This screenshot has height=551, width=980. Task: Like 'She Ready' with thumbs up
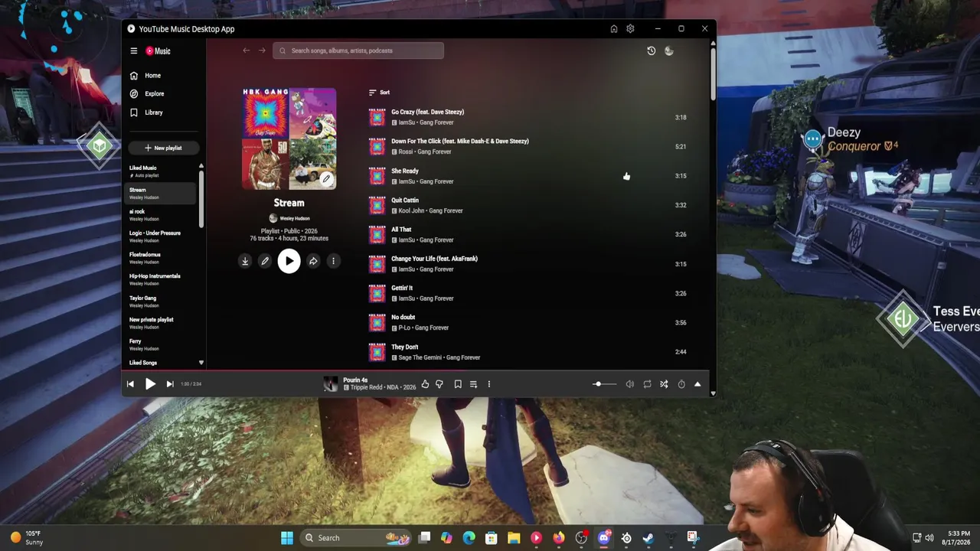point(626,177)
